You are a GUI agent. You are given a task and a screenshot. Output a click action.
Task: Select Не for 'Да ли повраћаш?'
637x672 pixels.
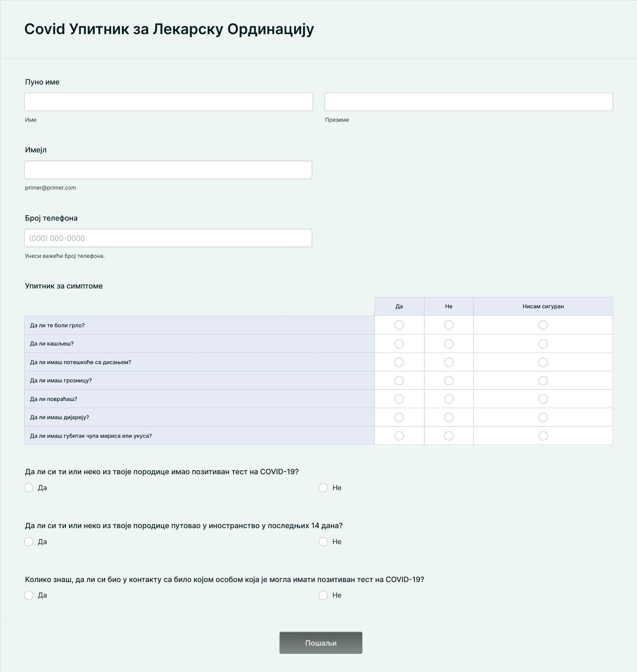point(448,399)
